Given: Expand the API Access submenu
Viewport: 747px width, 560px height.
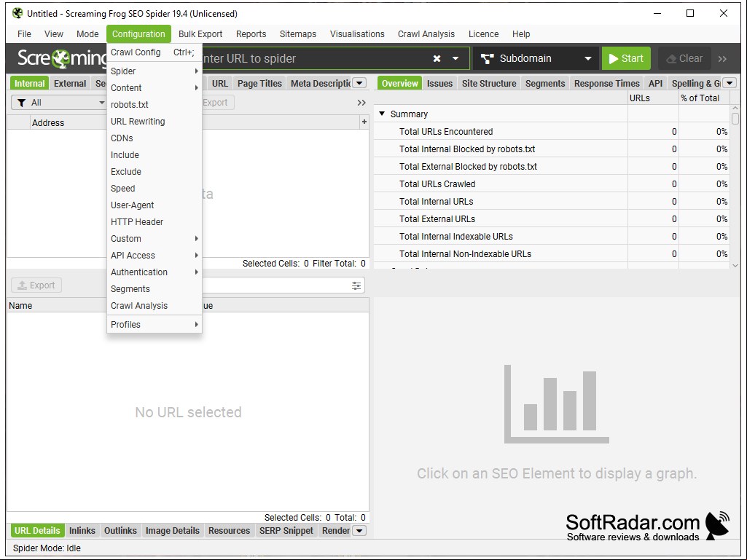Looking at the screenshot, I should 155,255.
